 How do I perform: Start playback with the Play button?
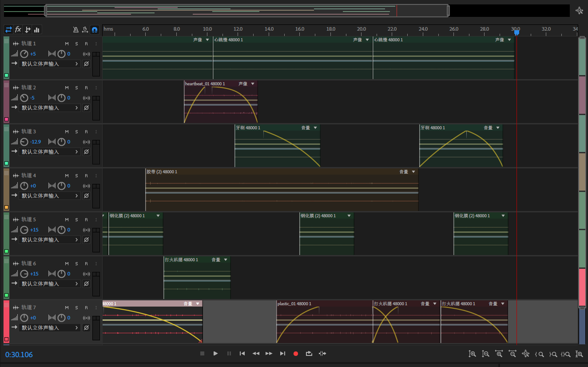(x=215, y=354)
